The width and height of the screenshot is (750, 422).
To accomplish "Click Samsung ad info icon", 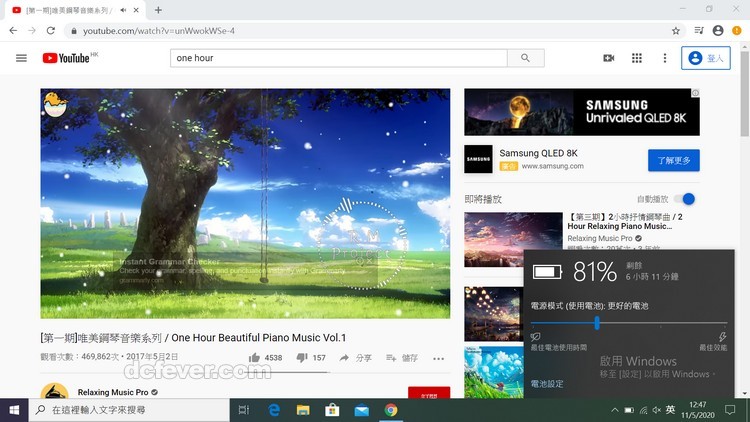I will 695,93.
